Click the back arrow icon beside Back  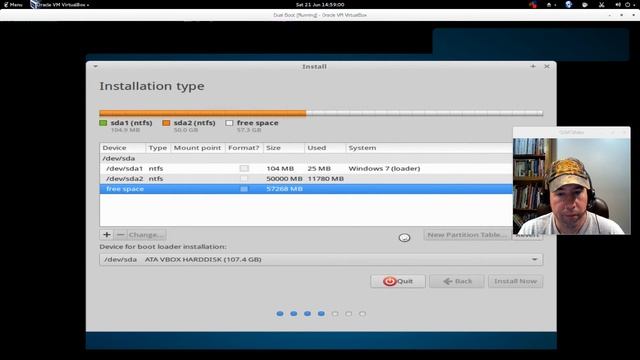(448, 281)
